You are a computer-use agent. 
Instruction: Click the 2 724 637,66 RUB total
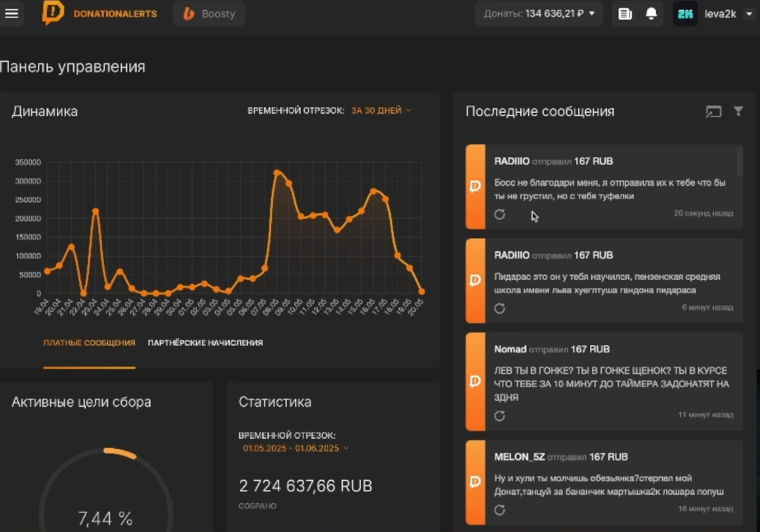[305, 486]
